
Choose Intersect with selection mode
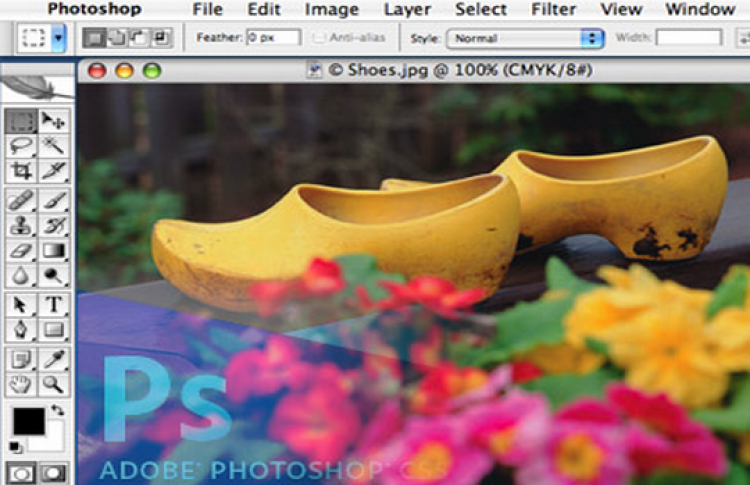click(161, 38)
